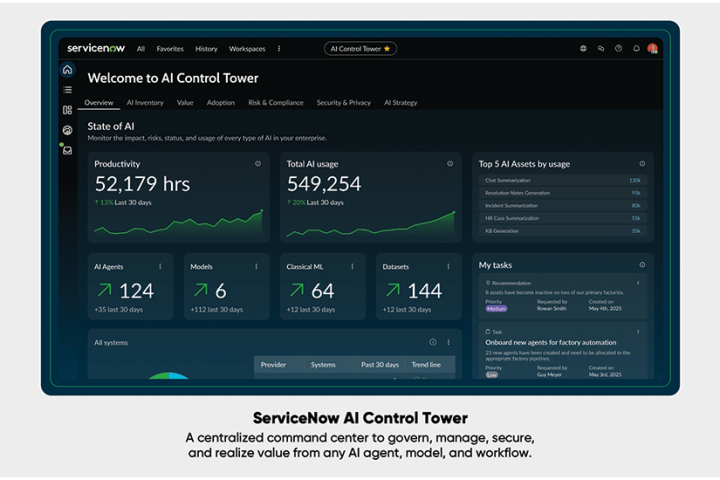Toggle the favorite star in AI Control Tower pill
Screen dimensions: 720x480
click(387, 48)
